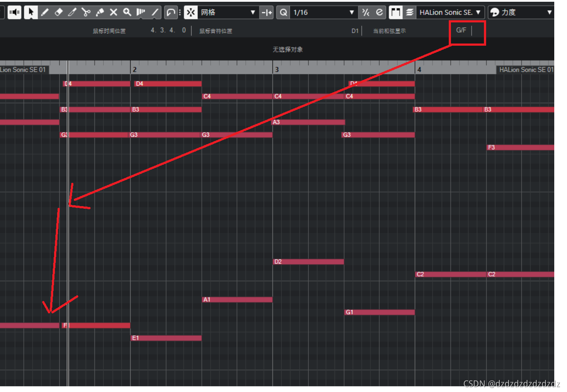Select the B3 note starting at bar 2

[x=166, y=109]
